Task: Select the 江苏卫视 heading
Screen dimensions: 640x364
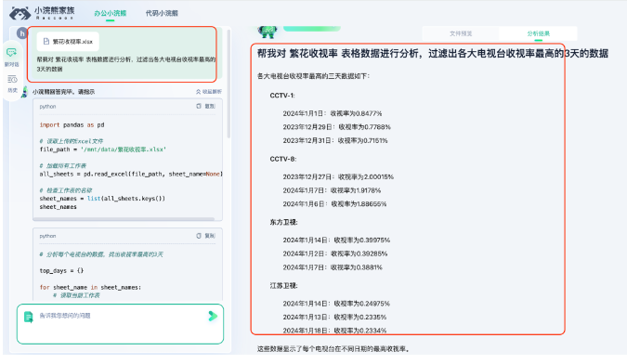Action: tap(283, 286)
